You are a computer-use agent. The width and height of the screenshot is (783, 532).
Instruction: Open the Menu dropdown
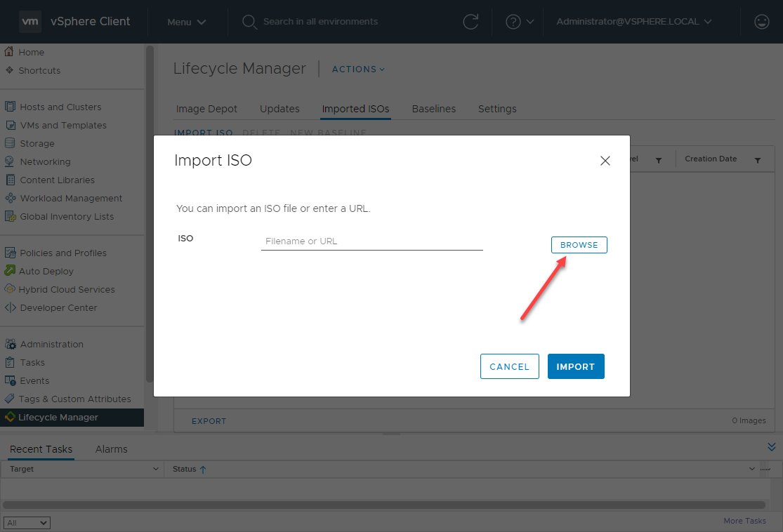click(186, 22)
